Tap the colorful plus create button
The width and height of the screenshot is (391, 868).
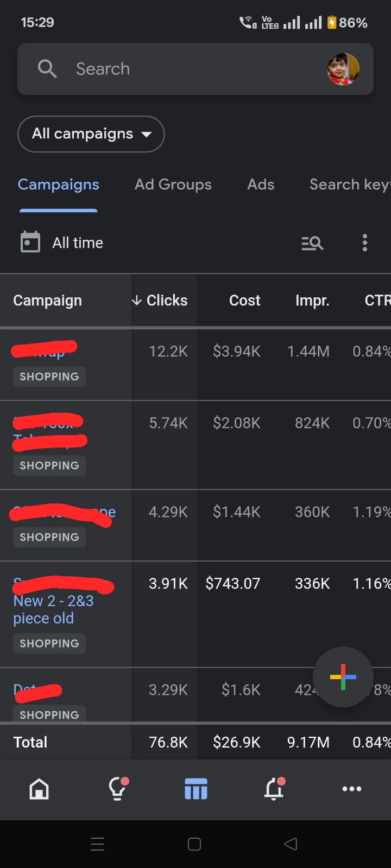(x=343, y=676)
